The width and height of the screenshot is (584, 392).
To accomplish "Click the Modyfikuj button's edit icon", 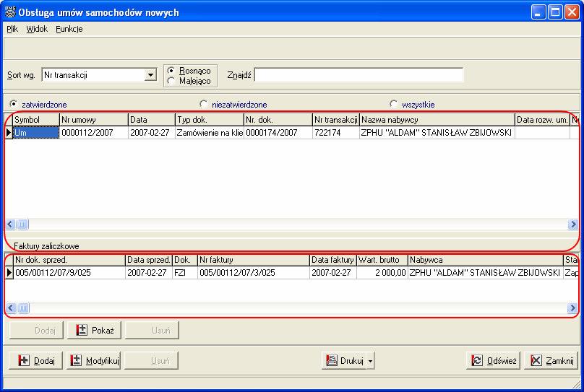I will [x=76, y=360].
